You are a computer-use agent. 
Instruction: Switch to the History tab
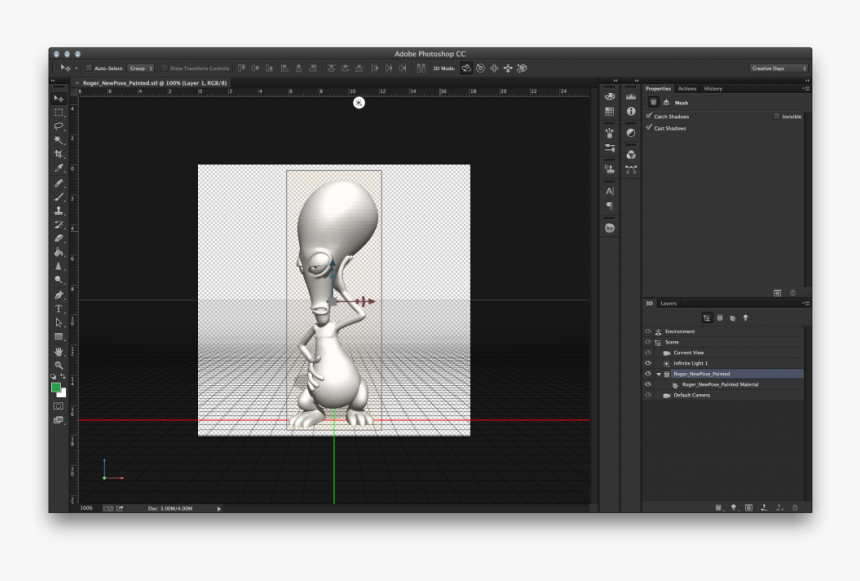(712, 89)
